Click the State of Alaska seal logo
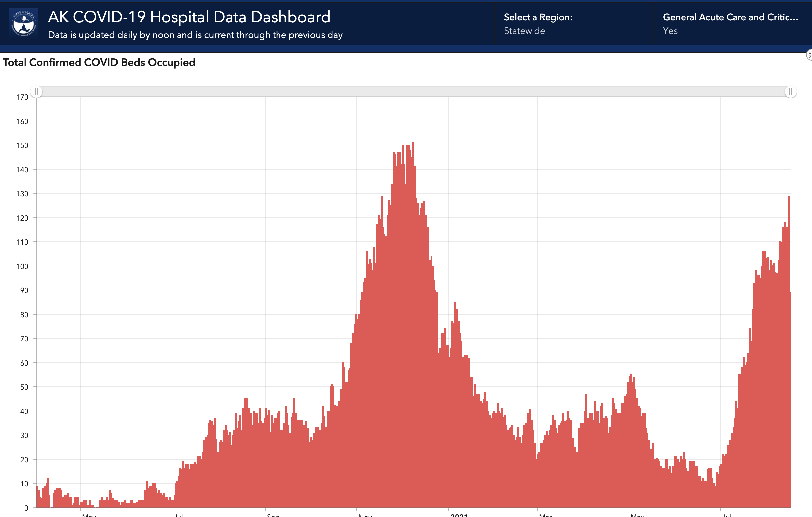The width and height of the screenshot is (812, 517). [x=24, y=23]
